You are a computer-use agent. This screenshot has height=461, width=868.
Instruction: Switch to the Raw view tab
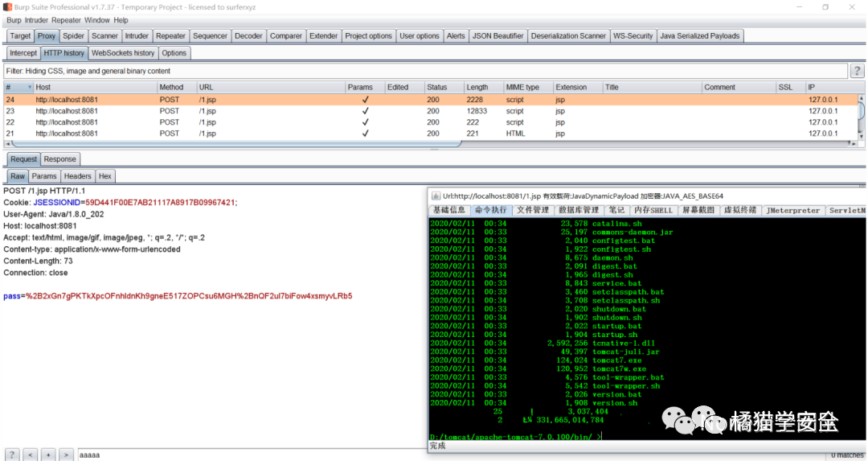point(18,176)
